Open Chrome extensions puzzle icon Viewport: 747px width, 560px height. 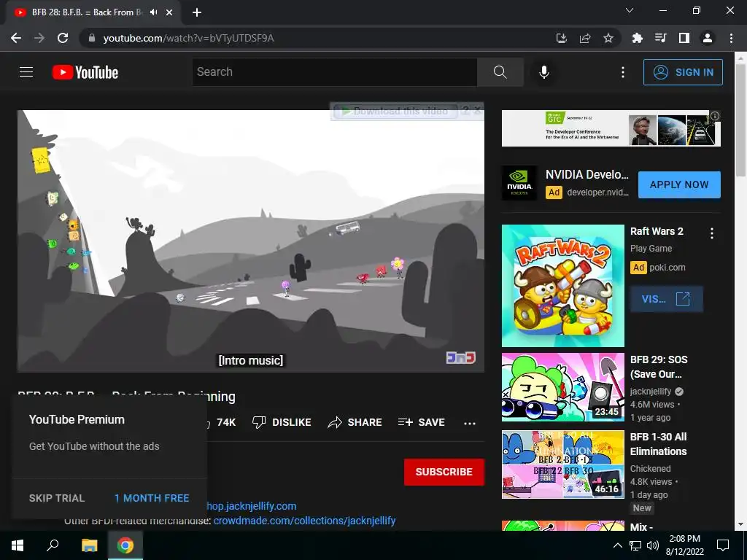click(637, 38)
